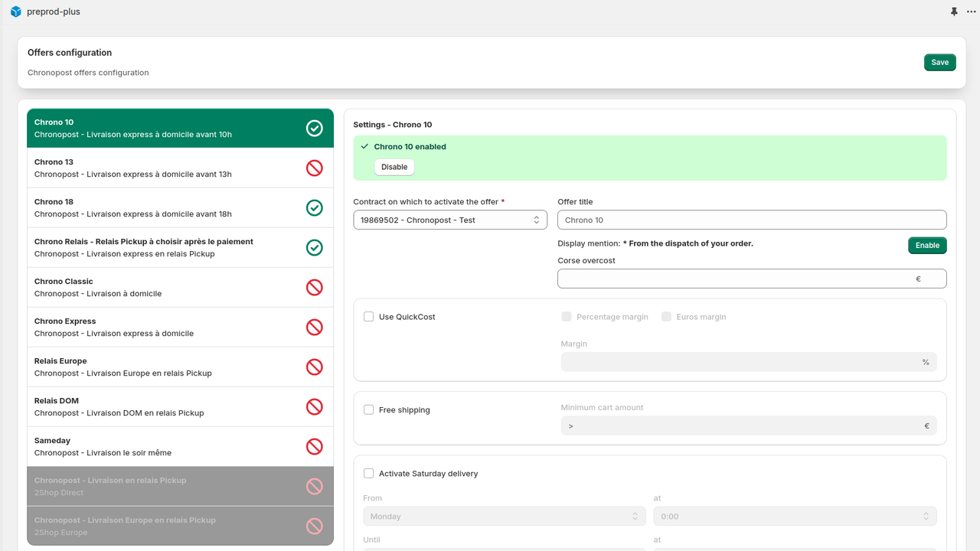Enable the display mention
Viewport: 980px width, 551px height.
click(927, 246)
